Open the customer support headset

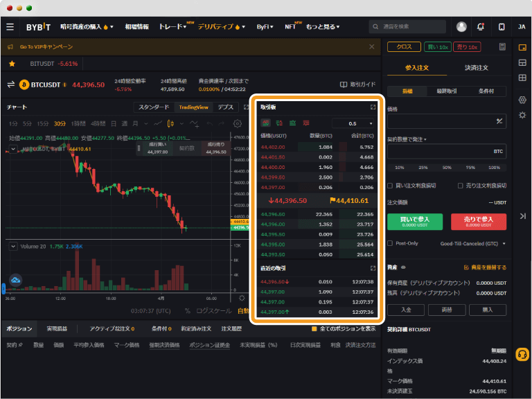[522, 355]
